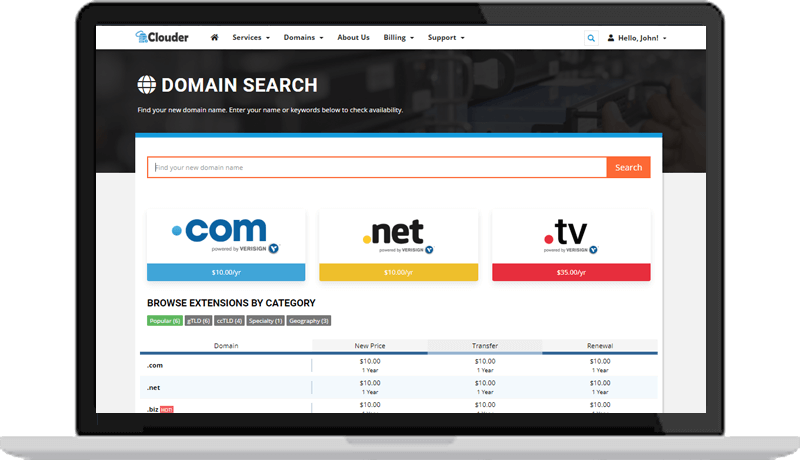This screenshot has height=460, width=800.
Task: Click the blue .com $10.00/yr price bar
Action: point(226,272)
